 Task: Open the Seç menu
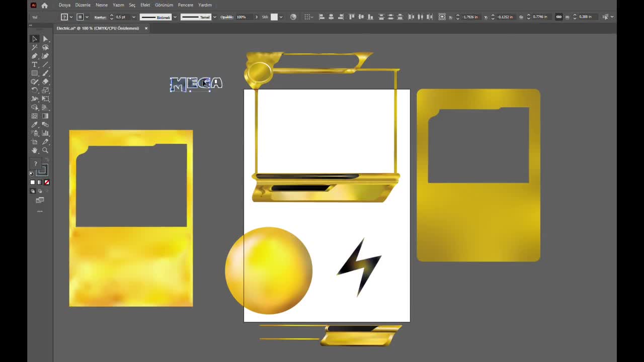pyautogui.click(x=132, y=5)
